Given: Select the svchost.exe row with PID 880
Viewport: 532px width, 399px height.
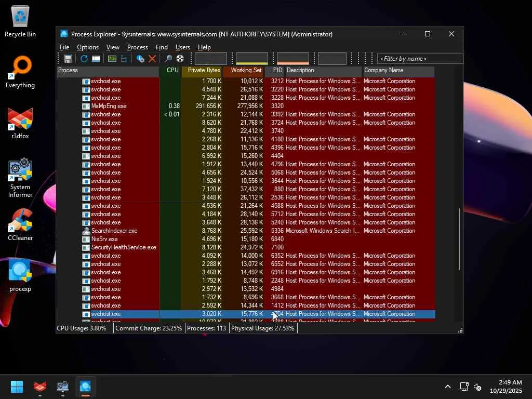Looking at the screenshot, I should (x=246, y=189).
